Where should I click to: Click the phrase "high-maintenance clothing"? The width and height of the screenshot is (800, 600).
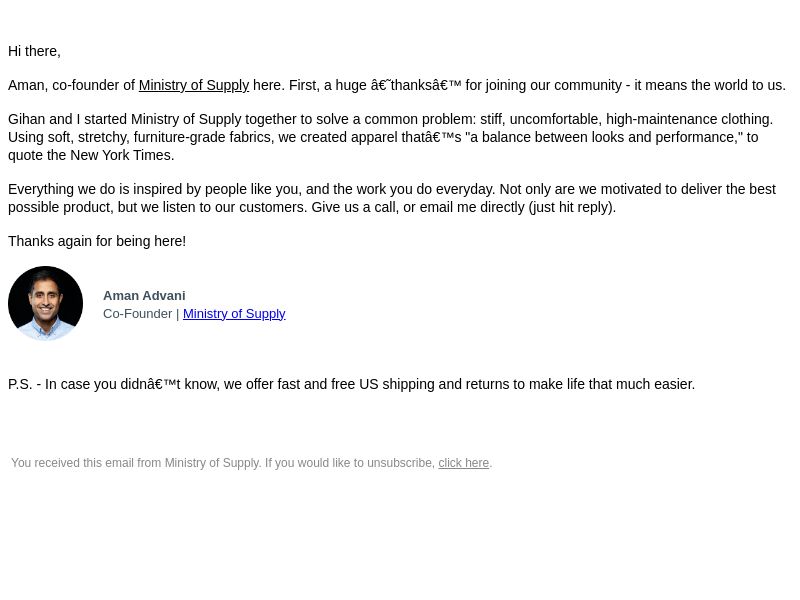[x=688, y=119]
